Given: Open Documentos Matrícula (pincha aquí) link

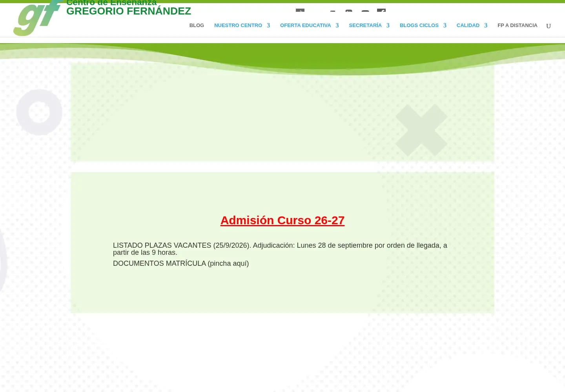Looking at the screenshot, I should (x=181, y=263).
